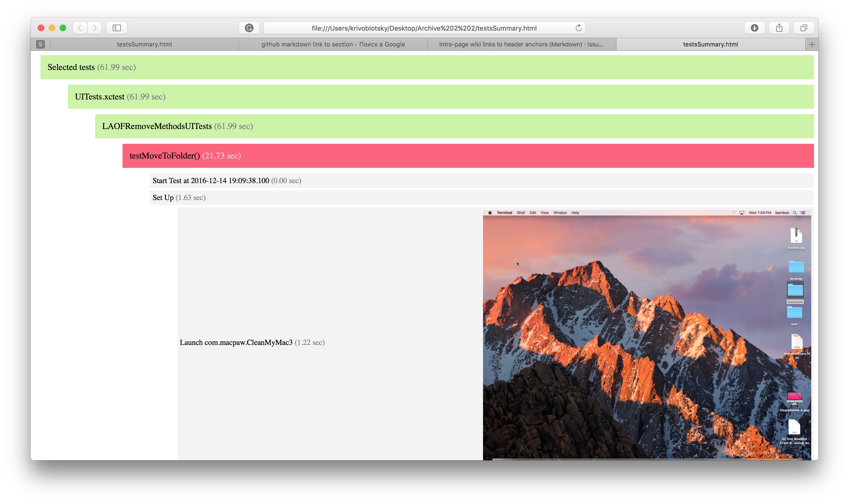Select the resources folder icon
The height and width of the screenshot is (504, 849).
tap(795, 293)
